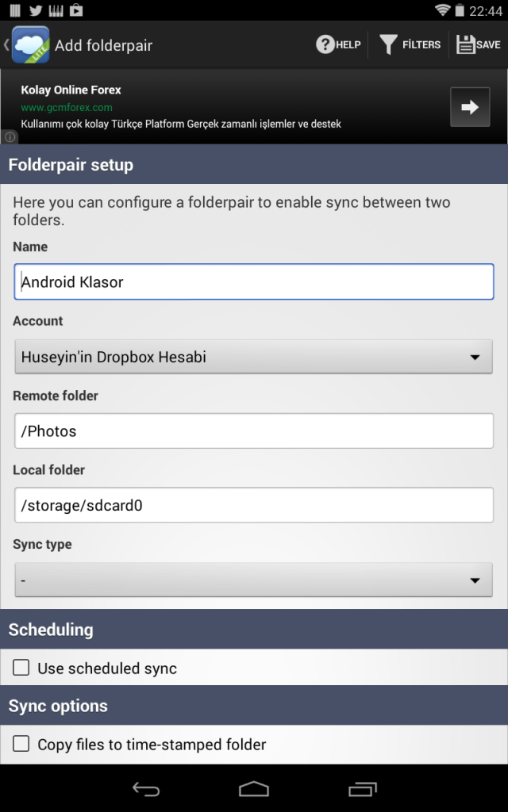This screenshot has height=812, width=508.
Task: Tap the FolderSync Lite cloud app icon
Action: pyautogui.click(x=30, y=45)
